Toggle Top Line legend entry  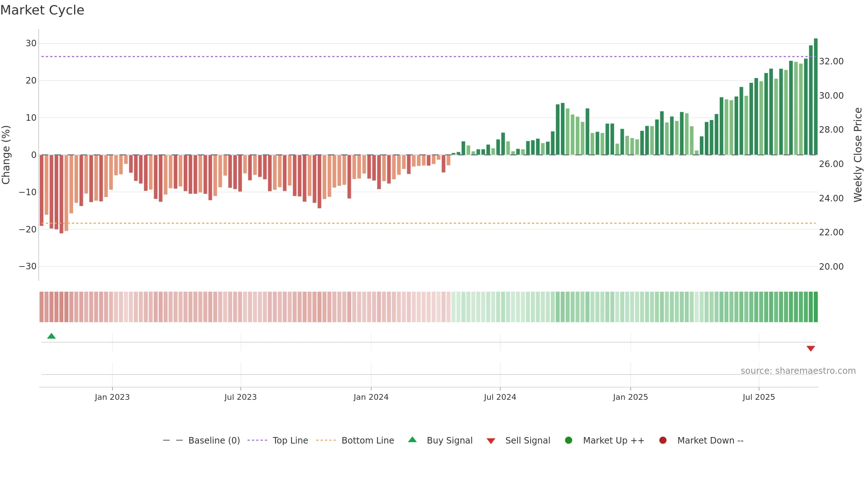coord(278,440)
